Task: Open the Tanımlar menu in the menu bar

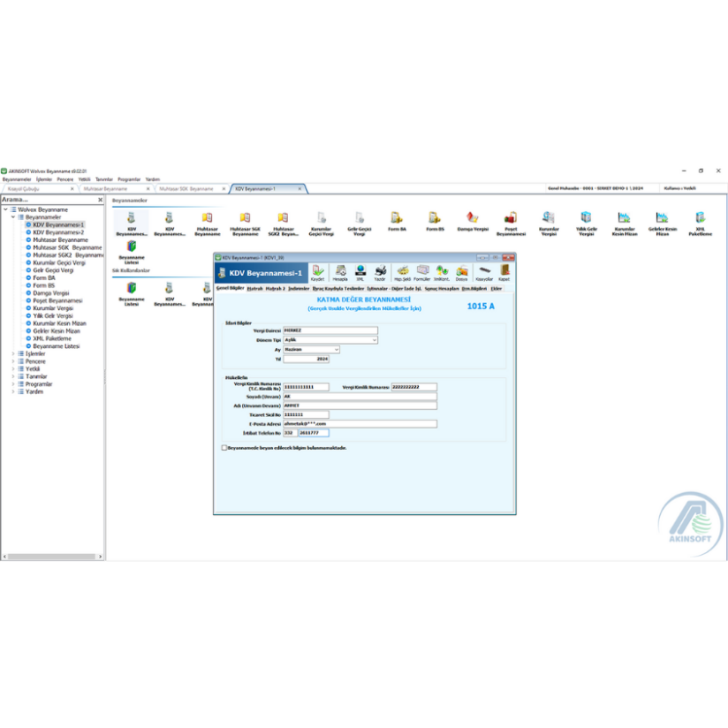Action: pos(103,178)
